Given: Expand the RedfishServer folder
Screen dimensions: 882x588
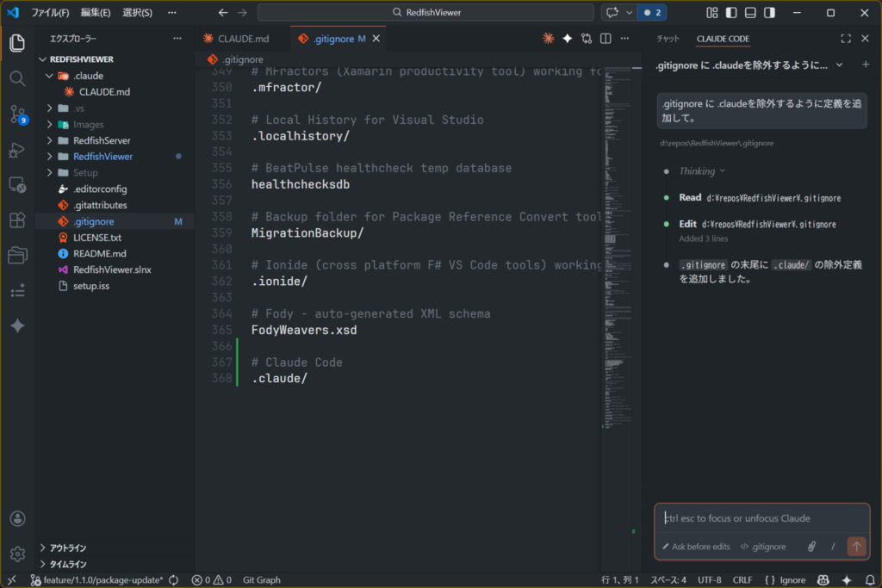Looking at the screenshot, I should coord(49,140).
